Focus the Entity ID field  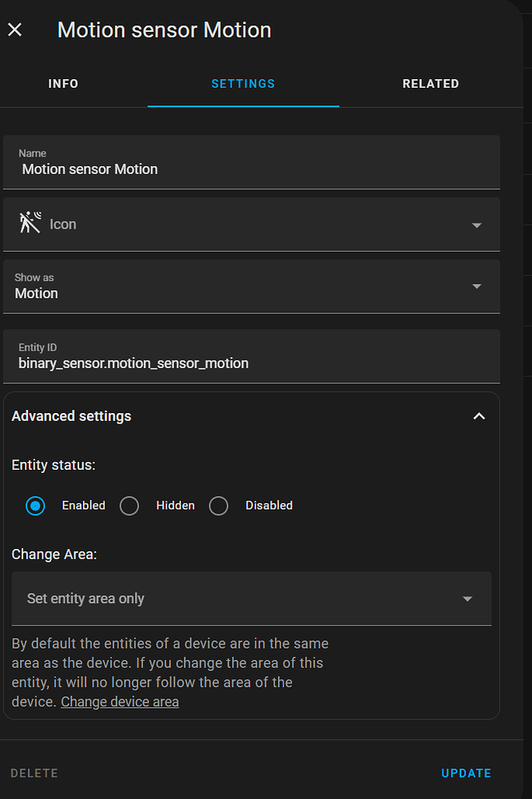252,363
